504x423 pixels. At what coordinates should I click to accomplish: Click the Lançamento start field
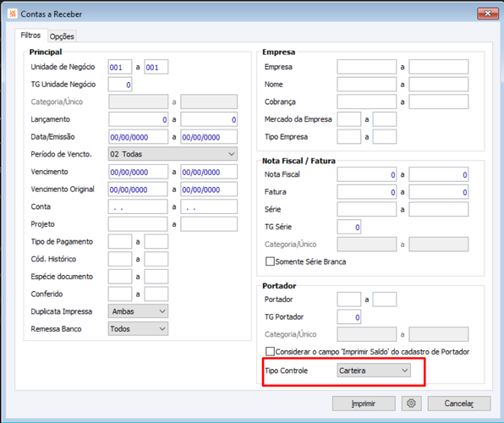coord(138,119)
